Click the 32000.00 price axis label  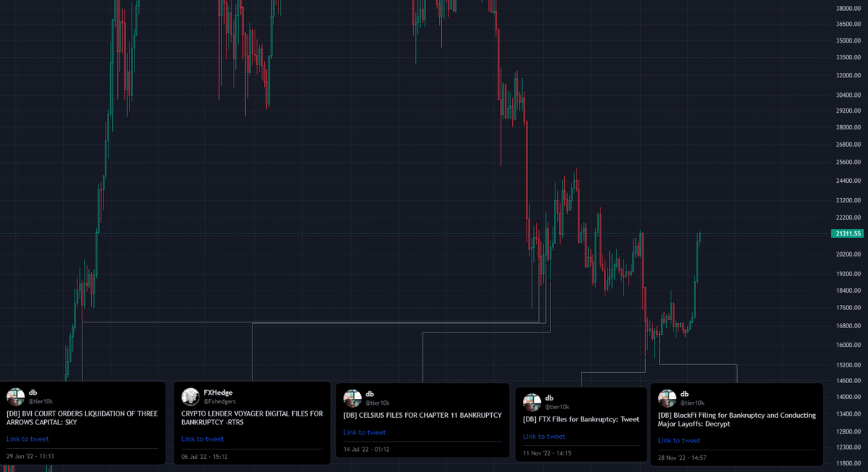pyautogui.click(x=848, y=75)
